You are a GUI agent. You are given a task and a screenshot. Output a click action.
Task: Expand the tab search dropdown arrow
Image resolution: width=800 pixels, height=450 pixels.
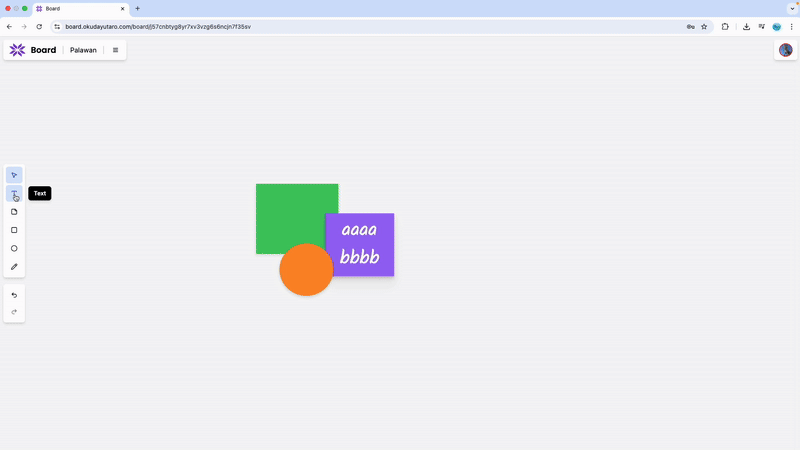click(x=792, y=9)
